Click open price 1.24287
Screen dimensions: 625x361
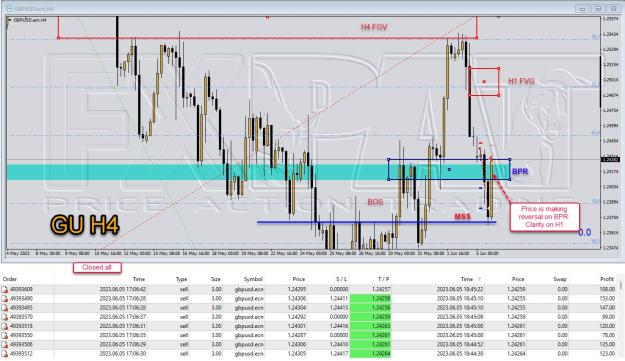(296, 335)
